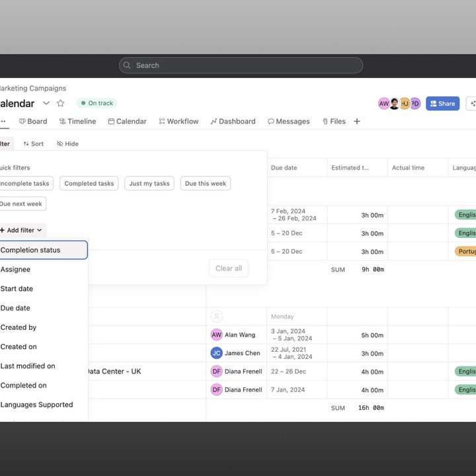Add a new tab with plus icon

click(357, 122)
